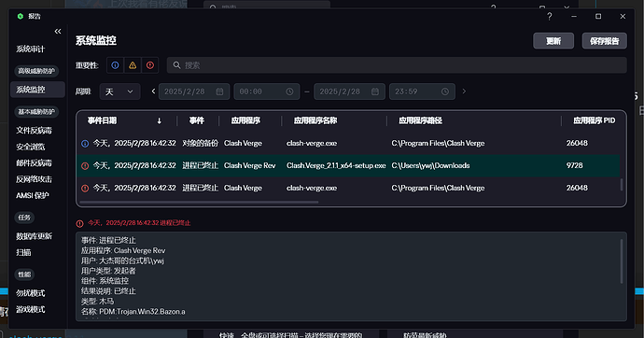The height and width of the screenshot is (338, 644).
Task: Click the end time field 23:59
Action: click(x=422, y=92)
